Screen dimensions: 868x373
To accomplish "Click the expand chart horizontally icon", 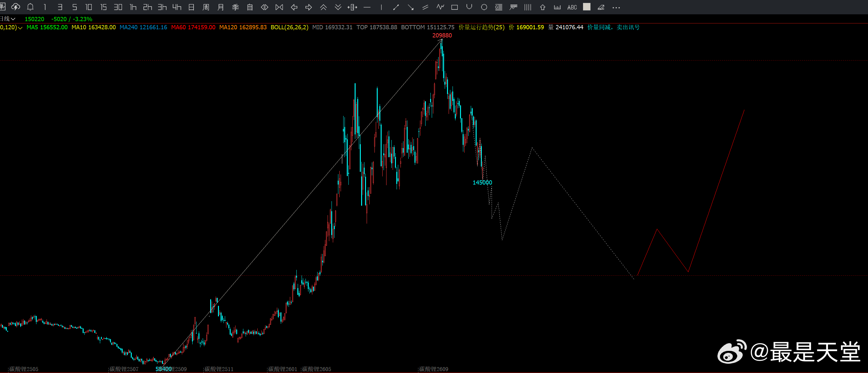I will [264, 7].
